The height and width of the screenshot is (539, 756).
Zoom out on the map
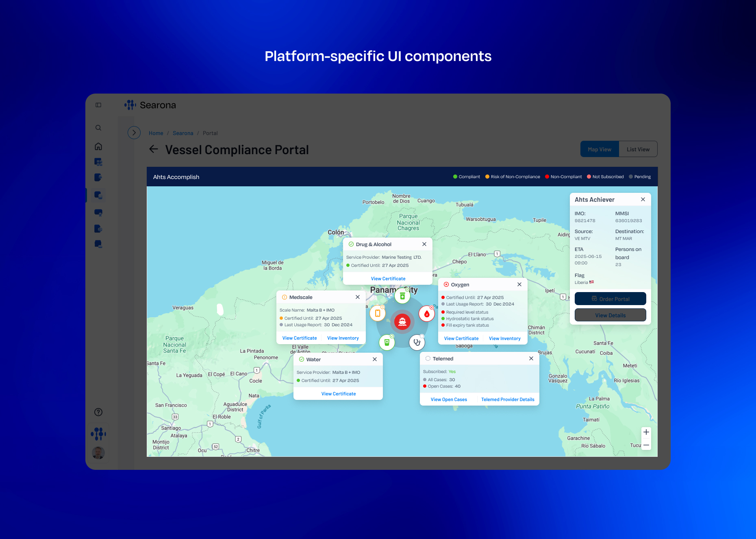click(646, 445)
